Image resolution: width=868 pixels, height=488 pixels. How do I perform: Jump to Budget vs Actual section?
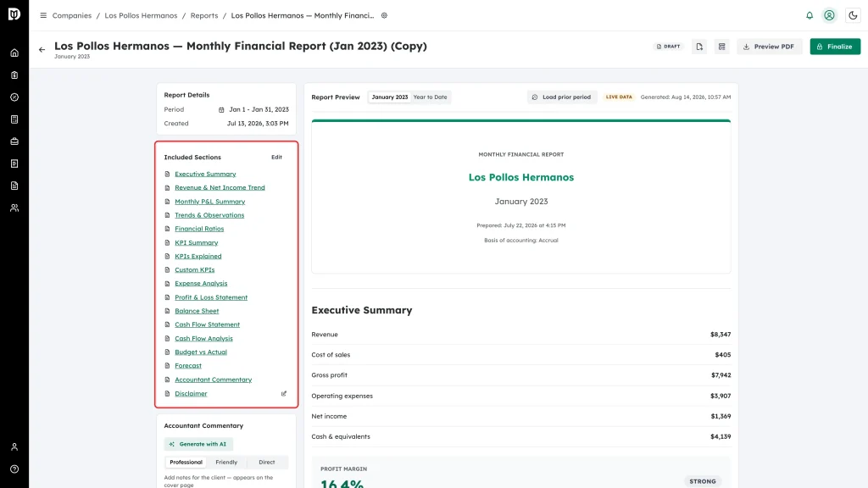pos(201,352)
